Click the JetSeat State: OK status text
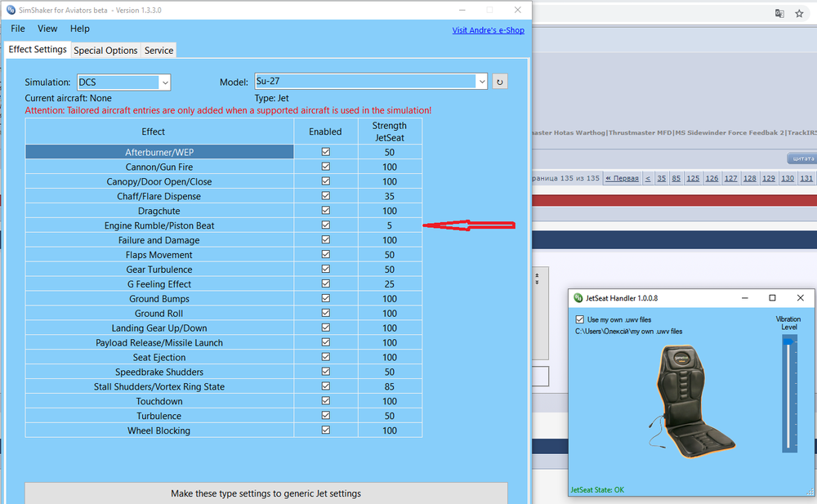Screen dimensions: 817x504 click(x=597, y=490)
